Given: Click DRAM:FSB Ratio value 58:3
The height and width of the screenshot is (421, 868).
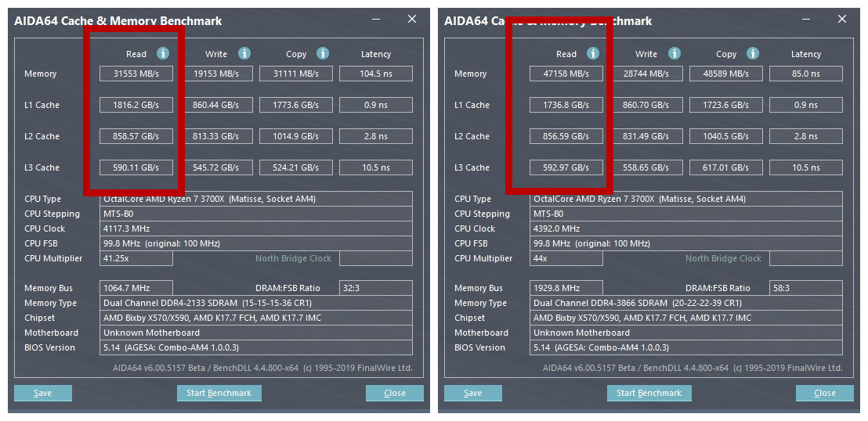Looking at the screenshot, I should point(806,288).
